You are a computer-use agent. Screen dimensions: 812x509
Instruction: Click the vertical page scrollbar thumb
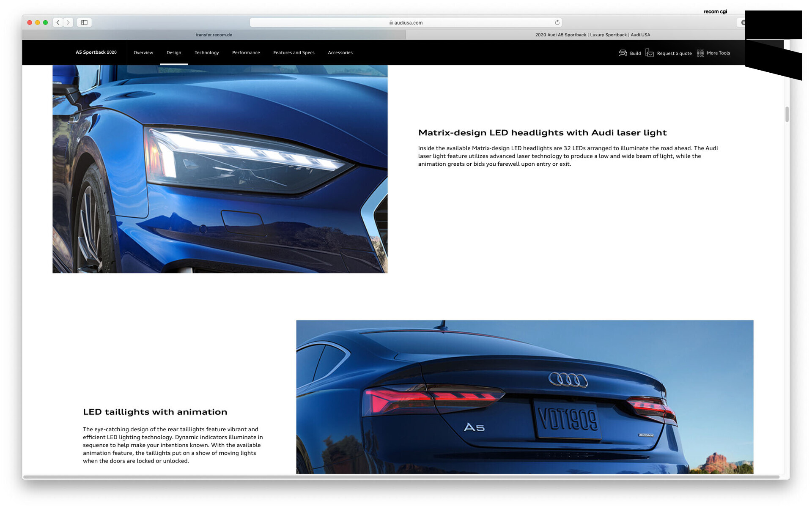[787, 114]
